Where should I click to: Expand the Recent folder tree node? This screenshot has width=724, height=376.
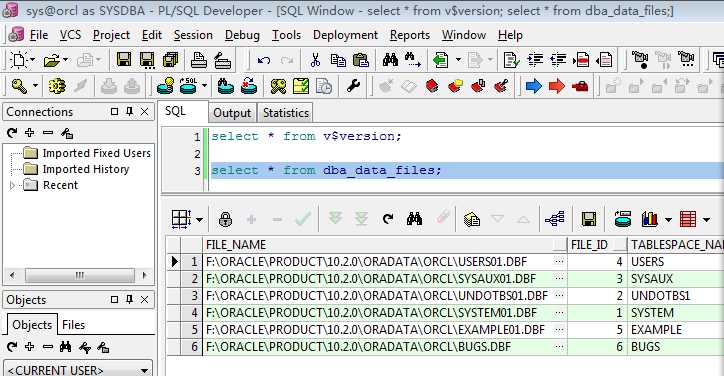[12, 185]
